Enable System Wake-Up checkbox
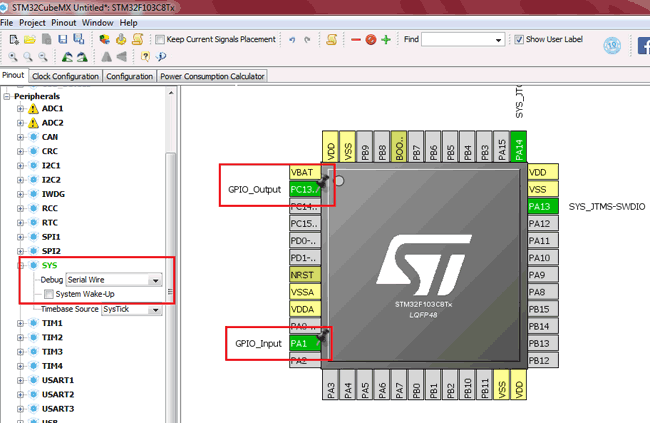The width and height of the screenshot is (650, 423). [49, 294]
